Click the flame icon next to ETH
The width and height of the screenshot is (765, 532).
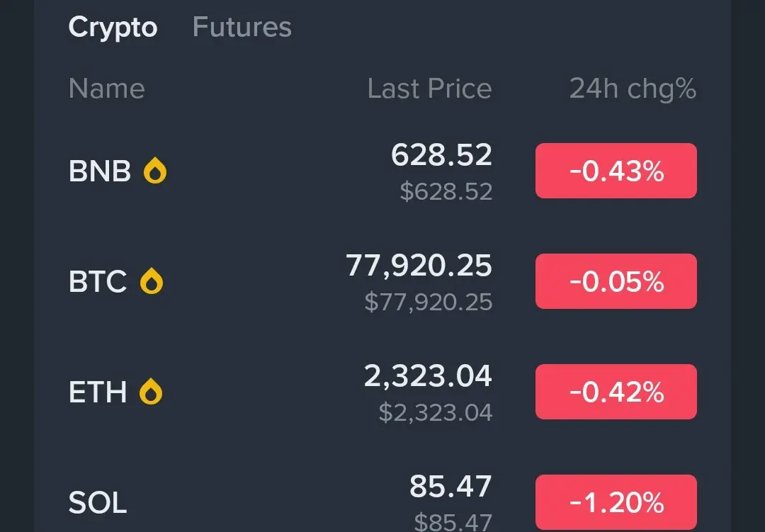coord(151,392)
